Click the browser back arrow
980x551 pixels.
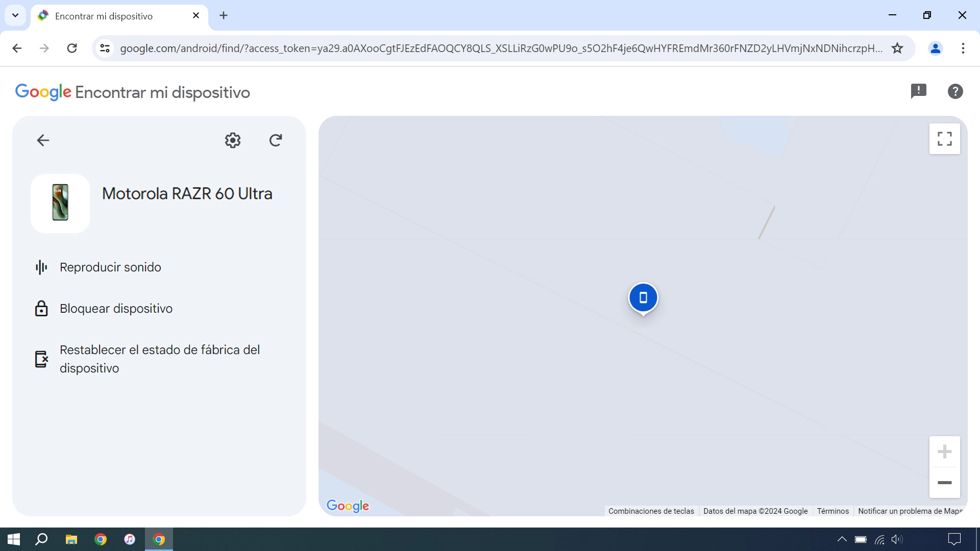coord(17,48)
